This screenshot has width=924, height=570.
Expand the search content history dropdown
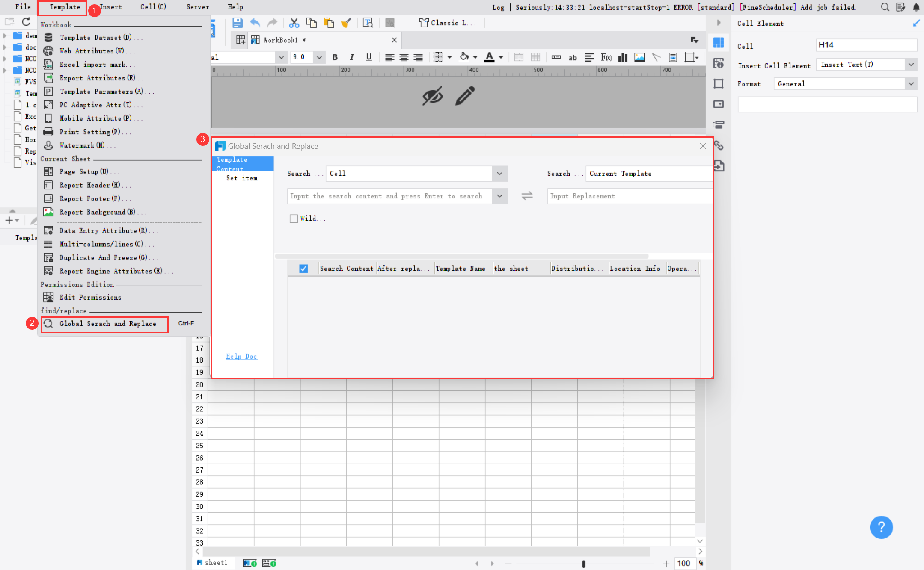click(x=499, y=196)
